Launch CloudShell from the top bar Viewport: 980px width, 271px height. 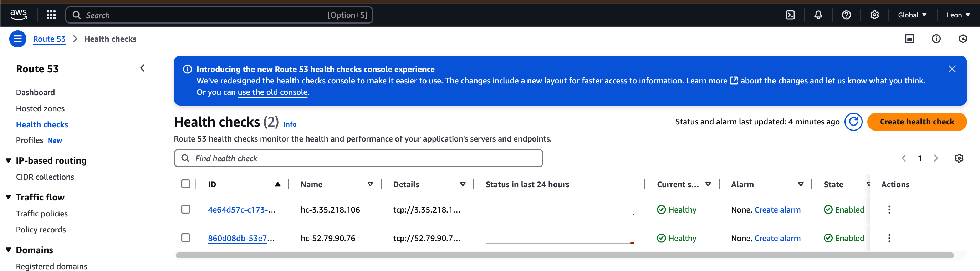790,15
